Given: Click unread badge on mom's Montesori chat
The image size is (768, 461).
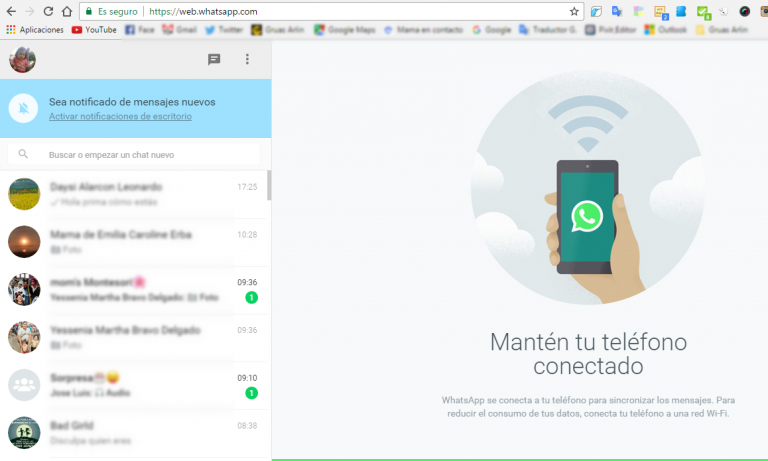Looking at the screenshot, I should 251,297.
